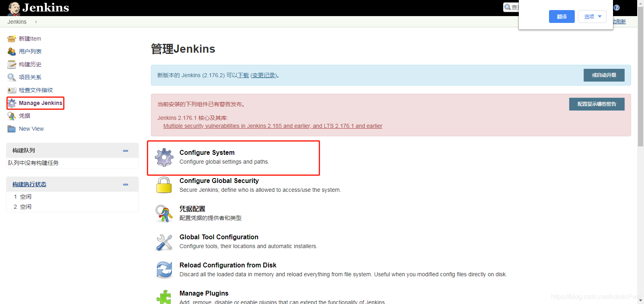This screenshot has width=644, height=304.
Task: Click the 用户列表 people icon
Action: [12, 51]
